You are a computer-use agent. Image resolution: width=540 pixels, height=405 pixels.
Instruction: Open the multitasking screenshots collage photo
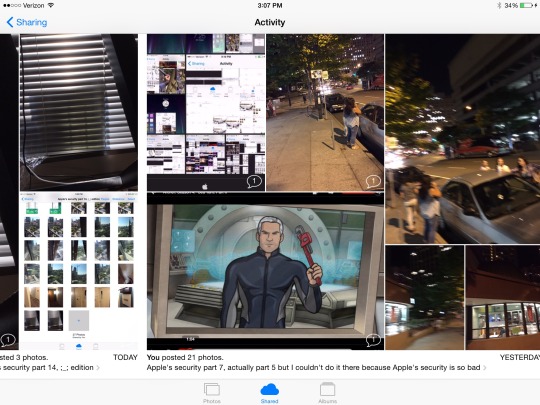pyautogui.click(x=206, y=112)
